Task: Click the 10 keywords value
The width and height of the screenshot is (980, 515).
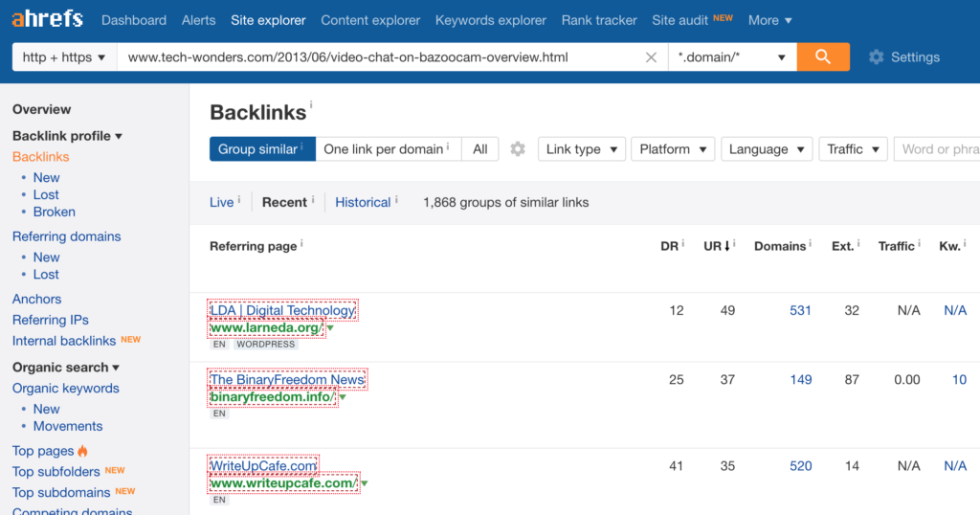Action: [x=959, y=379]
